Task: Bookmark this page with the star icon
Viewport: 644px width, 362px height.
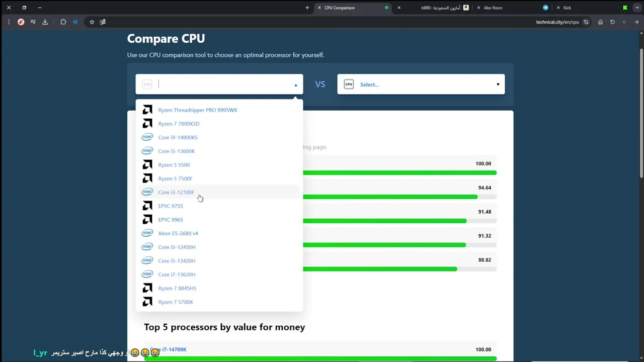Action: (92, 22)
